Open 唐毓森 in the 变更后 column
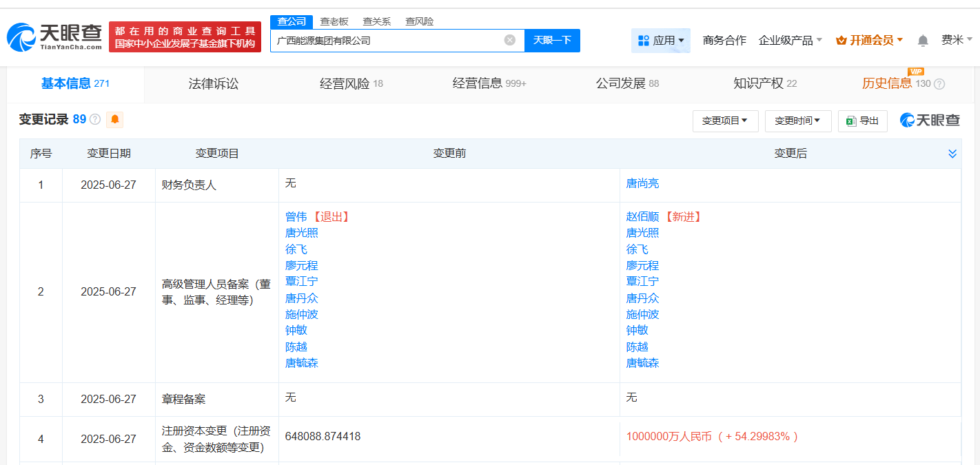The image size is (980, 465). tap(642, 363)
